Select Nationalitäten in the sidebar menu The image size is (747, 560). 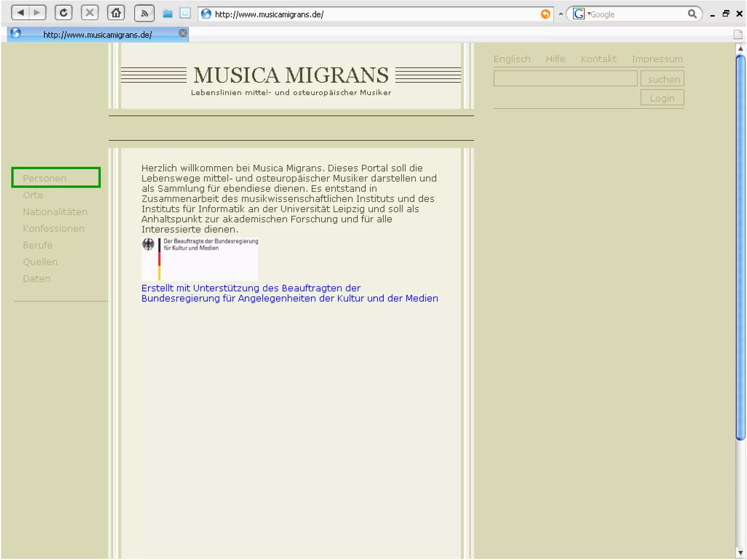coord(55,212)
